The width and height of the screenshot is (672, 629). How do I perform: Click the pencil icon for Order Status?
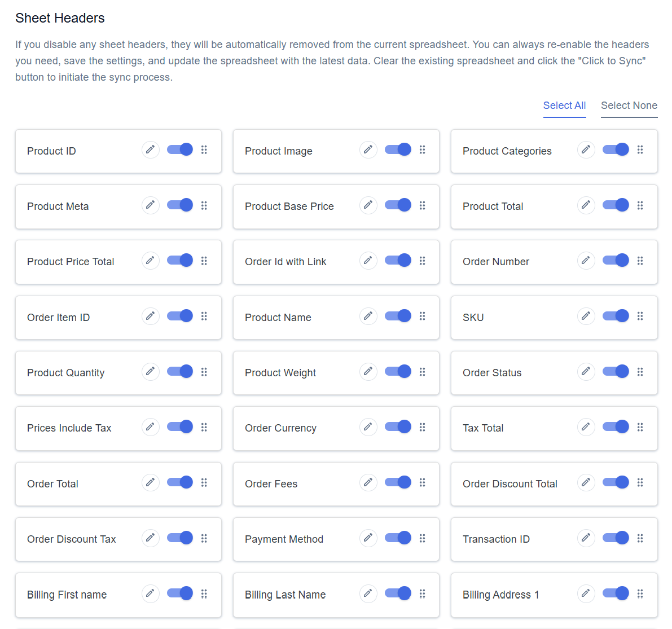(586, 371)
